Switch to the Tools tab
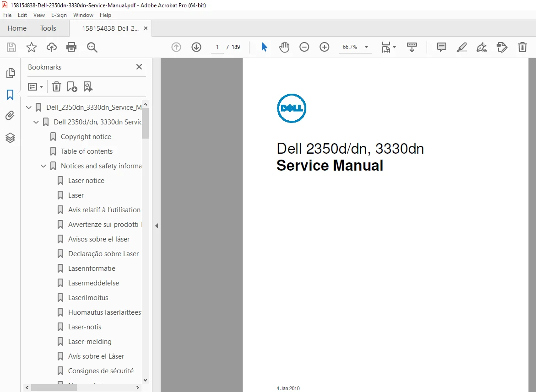Viewport: 536px width, 392px height. coord(48,28)
